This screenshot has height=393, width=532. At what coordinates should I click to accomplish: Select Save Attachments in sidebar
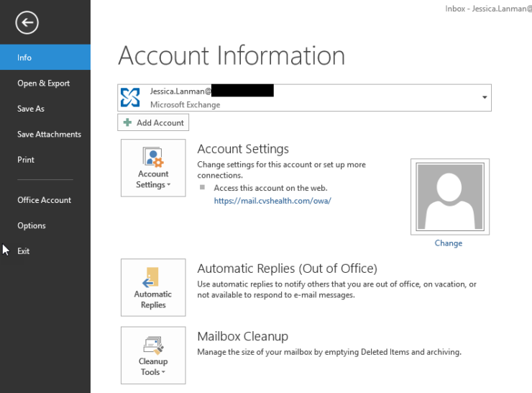[45, 134]
